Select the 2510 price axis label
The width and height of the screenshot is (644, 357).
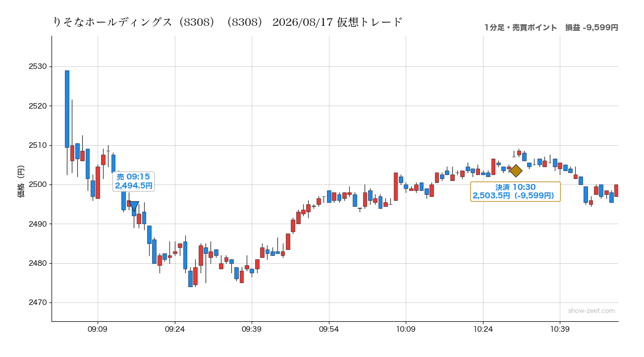(38, 145)
